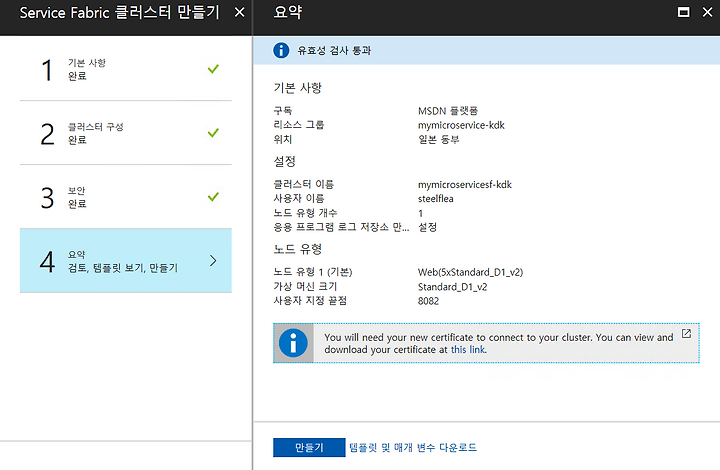Click the 클러스터 이름 label
This screenshot has width=720, height=470.
(x=304, y=185)
